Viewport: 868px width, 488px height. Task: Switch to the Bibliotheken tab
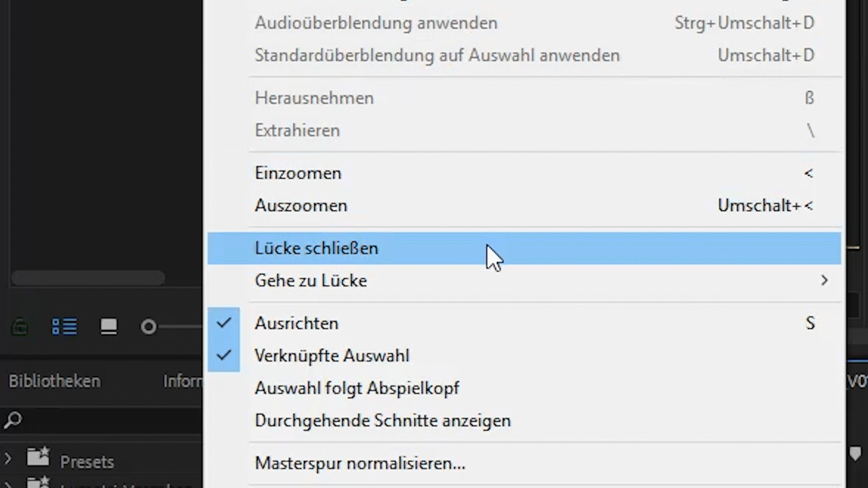coord(55,381)
